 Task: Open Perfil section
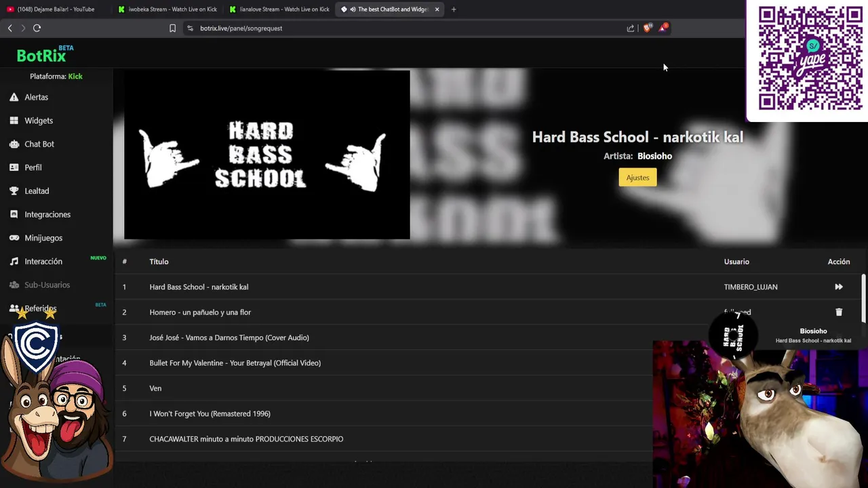[33, 167]
